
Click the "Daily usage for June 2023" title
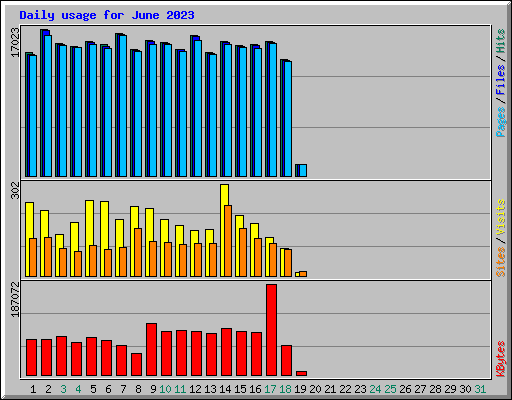[x=107, y=15]
